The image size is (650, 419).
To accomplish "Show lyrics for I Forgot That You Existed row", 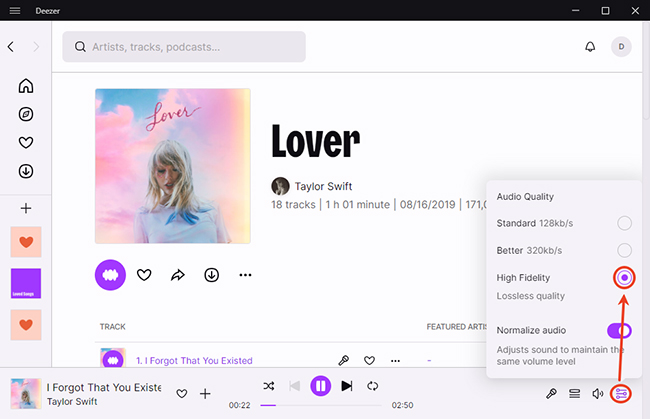I will (x=343, y=361).
